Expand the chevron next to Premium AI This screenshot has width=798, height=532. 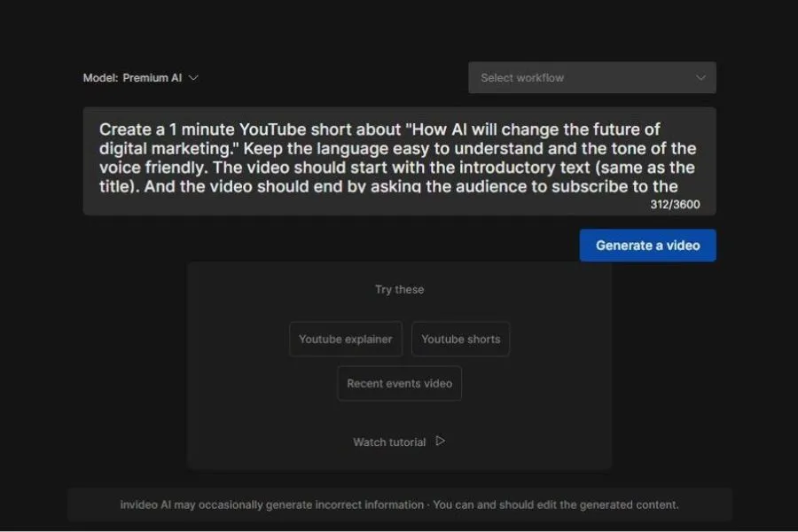pyautogui.click(x=194, y=78)
